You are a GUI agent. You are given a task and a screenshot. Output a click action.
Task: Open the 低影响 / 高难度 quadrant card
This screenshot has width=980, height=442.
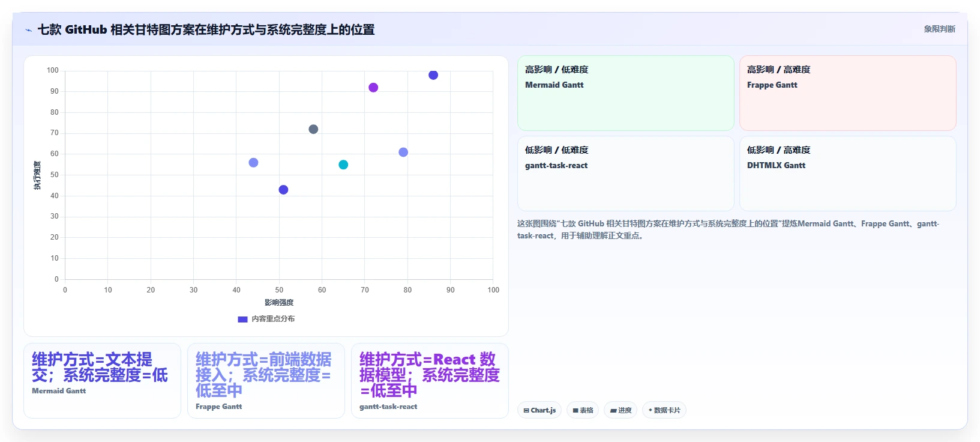point(848,174)
